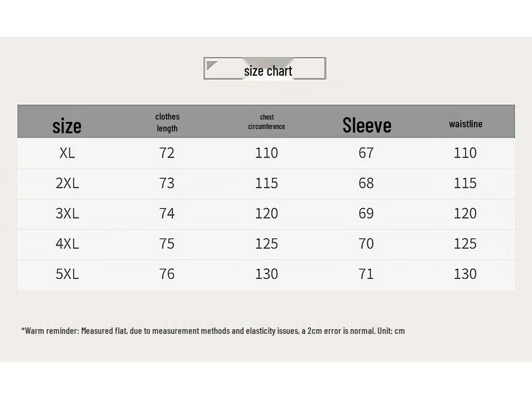
Task: Select the "waistline" column header
Action: coord(466,124)
